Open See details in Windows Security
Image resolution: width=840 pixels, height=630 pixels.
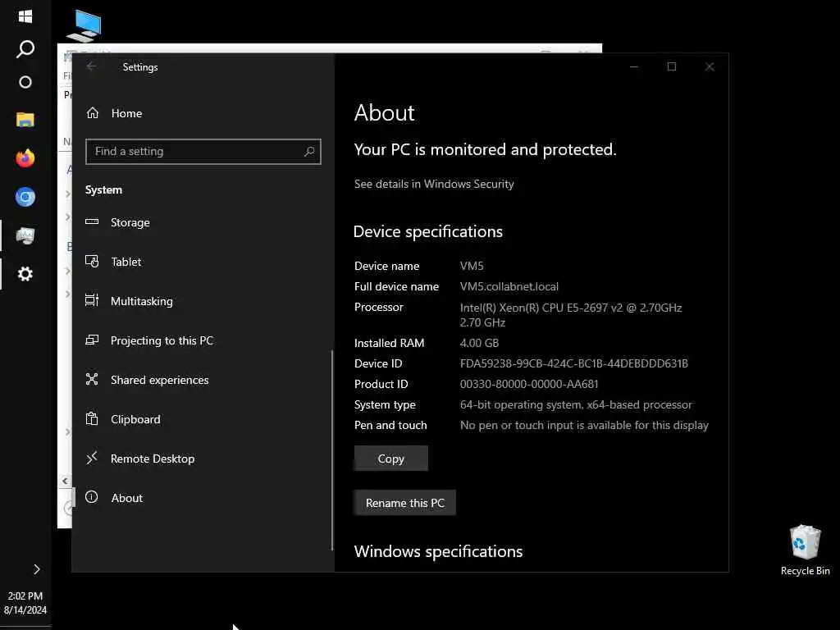(434, 184)
